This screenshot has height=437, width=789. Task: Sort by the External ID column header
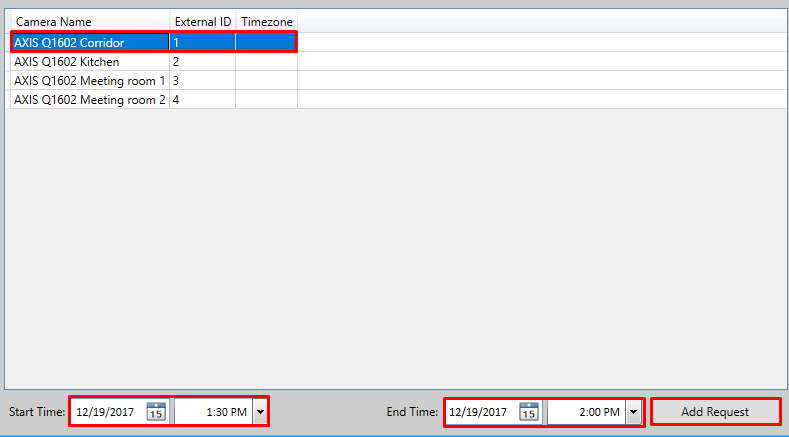[203, 22]
